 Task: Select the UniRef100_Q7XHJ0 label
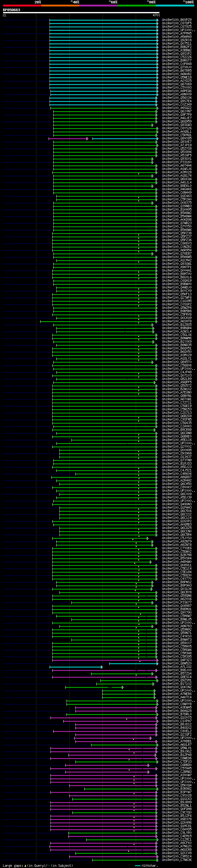point(176,67)
